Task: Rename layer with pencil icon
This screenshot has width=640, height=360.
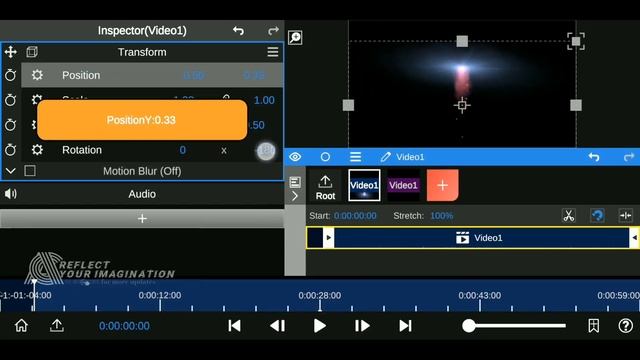Action: [385, 157]
